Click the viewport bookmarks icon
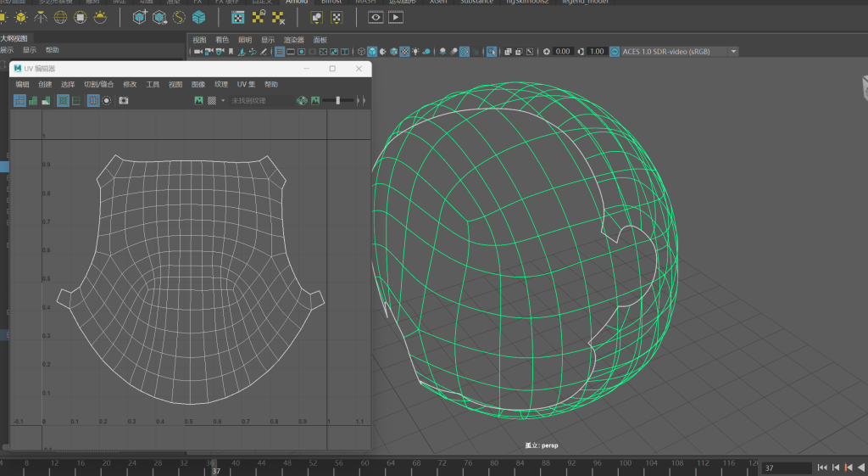The image size is (868, 476). tap(231, 52)
